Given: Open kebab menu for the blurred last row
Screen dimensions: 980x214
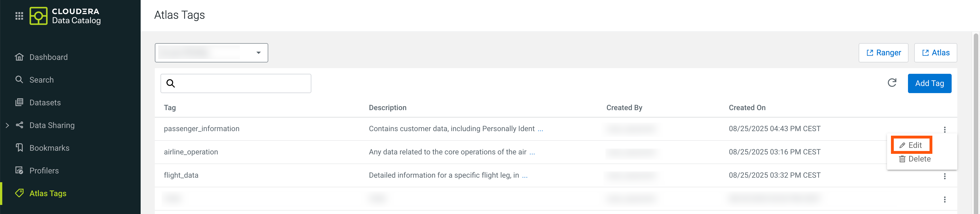Looking at the screenshot, I should pyautogui.click(x=944, y=199).
